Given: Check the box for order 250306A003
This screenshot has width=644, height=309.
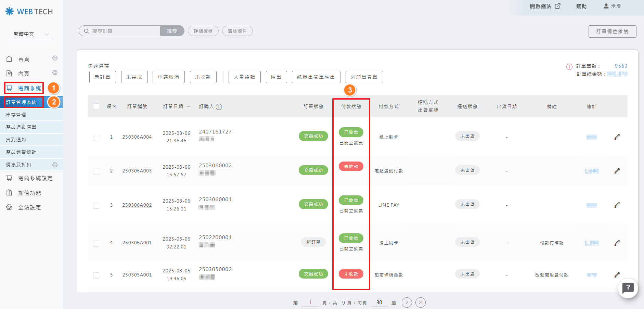Looking at the screenshot, I should click(96, 171).
